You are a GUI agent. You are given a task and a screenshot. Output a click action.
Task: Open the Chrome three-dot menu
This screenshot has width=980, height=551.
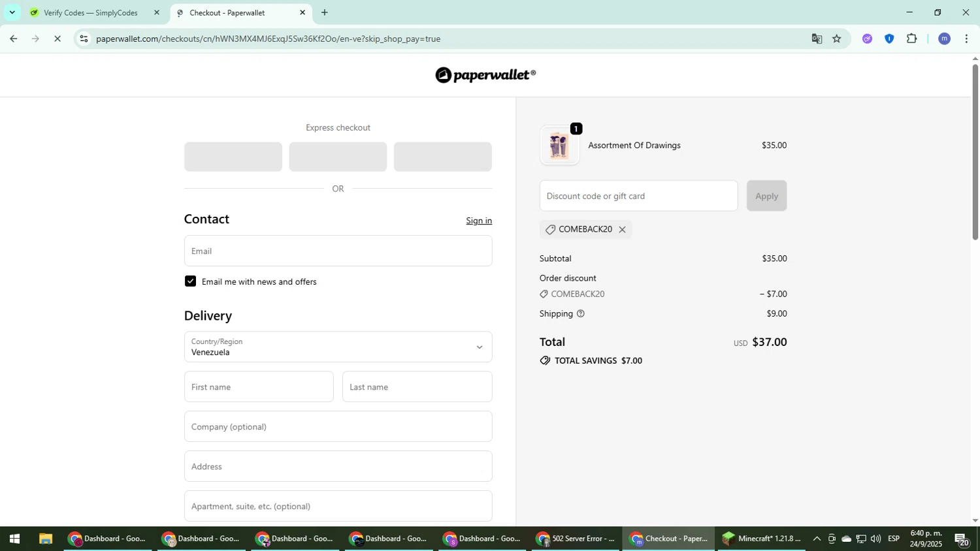[966, 39]
